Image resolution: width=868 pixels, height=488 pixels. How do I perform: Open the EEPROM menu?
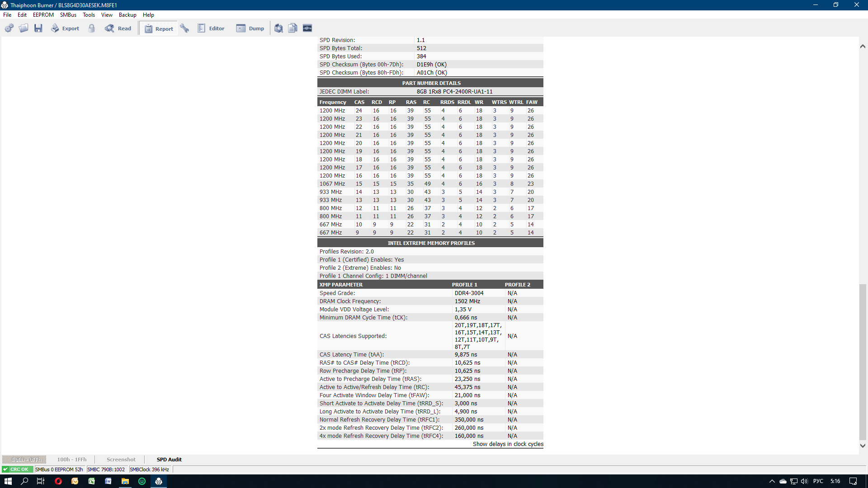pyautogui.click(x=43, y=15)
